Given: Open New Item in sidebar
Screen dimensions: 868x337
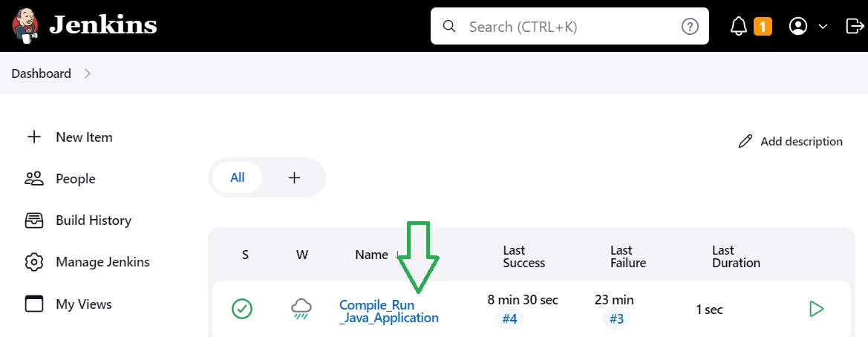Looking at the screenshot, I should tap(70, 137).
